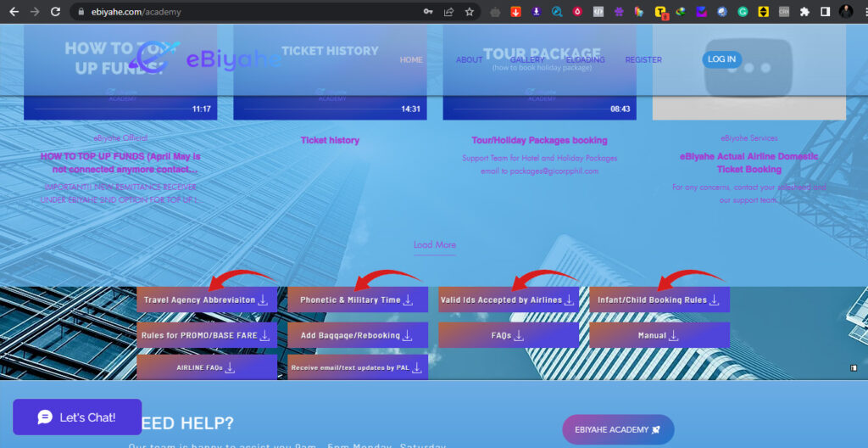The width and height of the screenshot is (868, 448).
Task: Download Rules for PROMO/BASE FARE
Action: tap(207, 335)
